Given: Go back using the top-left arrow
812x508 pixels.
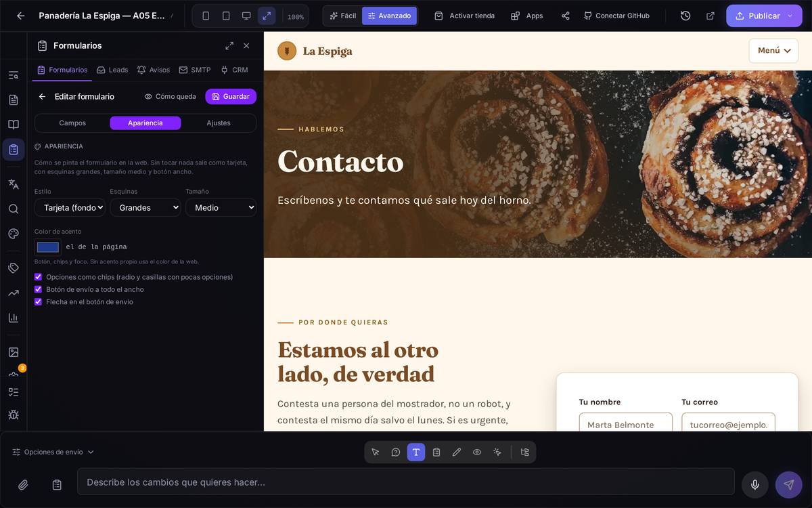Looking at the screenshot, I should pos(20,16).
